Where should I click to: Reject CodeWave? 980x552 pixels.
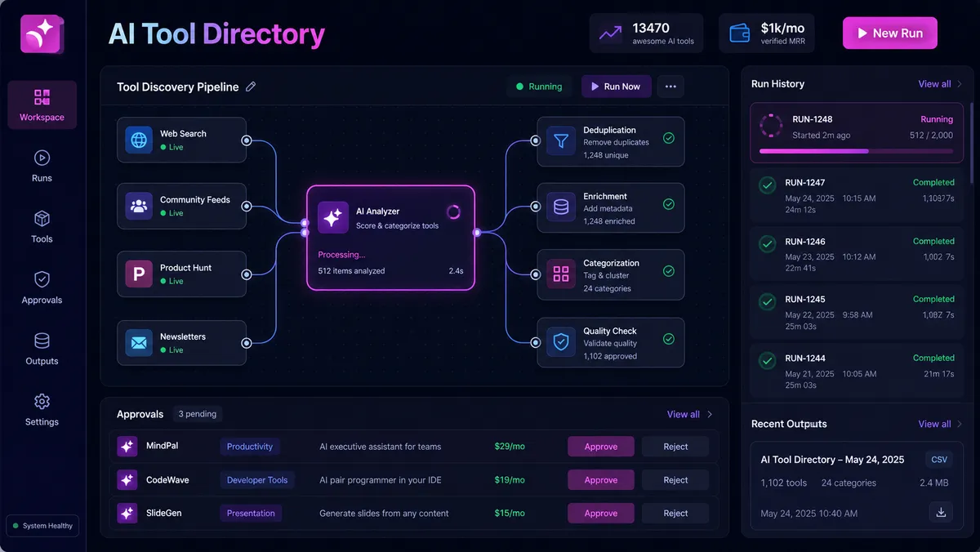[x=675, y=480]
